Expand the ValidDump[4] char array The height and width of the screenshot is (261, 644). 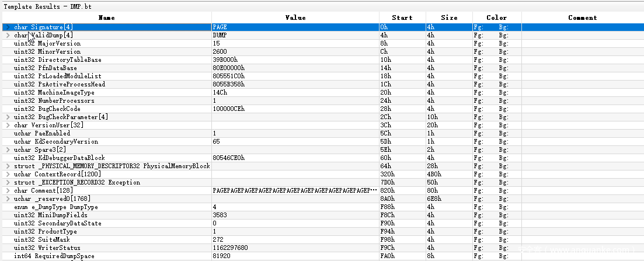click(x=8, y=36)
